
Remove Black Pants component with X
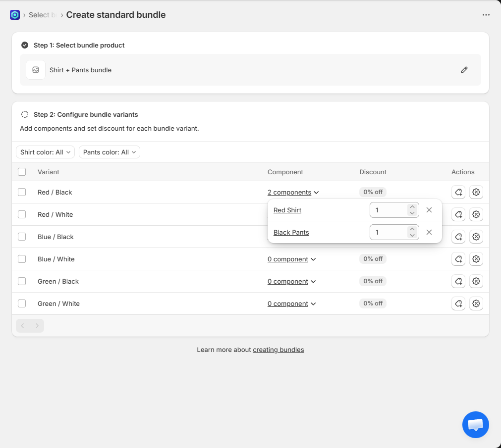pyautogui.click(x=429, y=232)
